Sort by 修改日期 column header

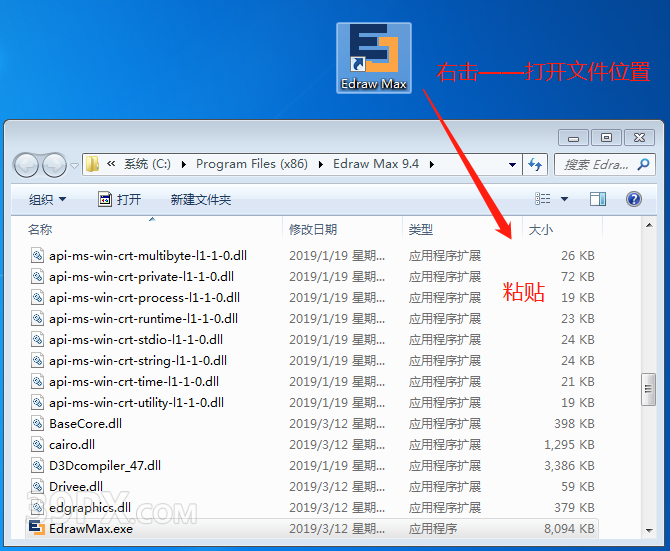(313, 230)
